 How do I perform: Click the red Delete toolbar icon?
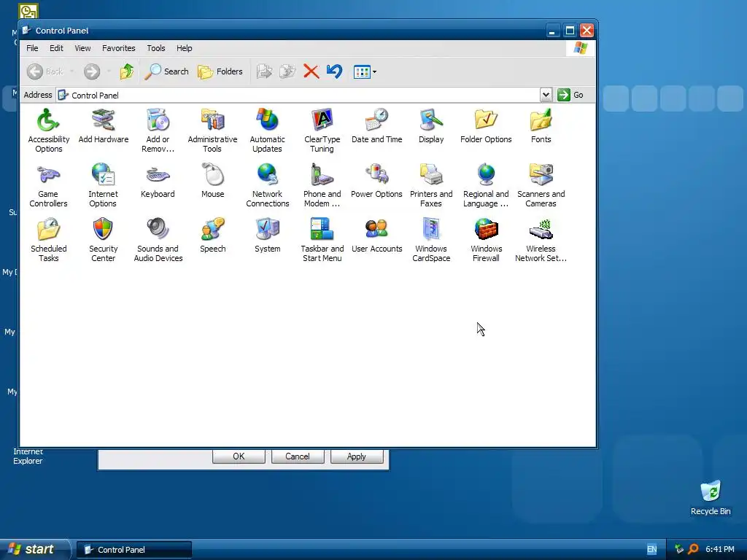(311, 71)
